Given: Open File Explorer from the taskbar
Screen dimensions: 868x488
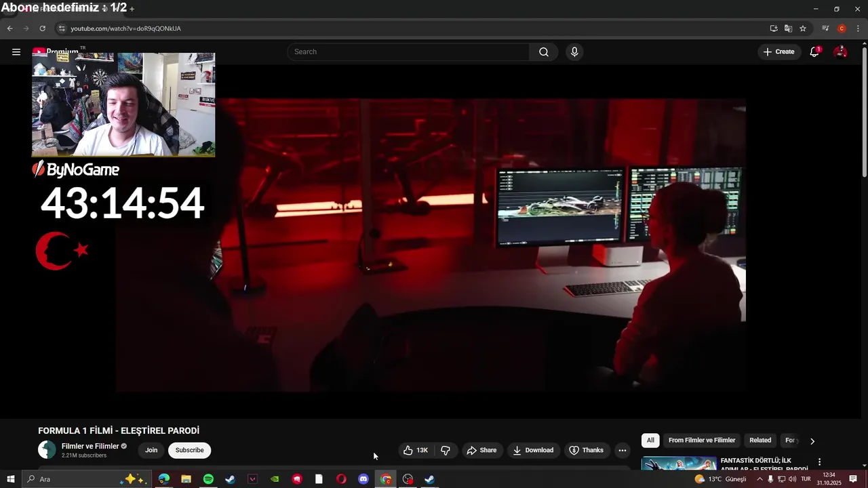Looking at the screenshot, I should click(x=186, y=479).
